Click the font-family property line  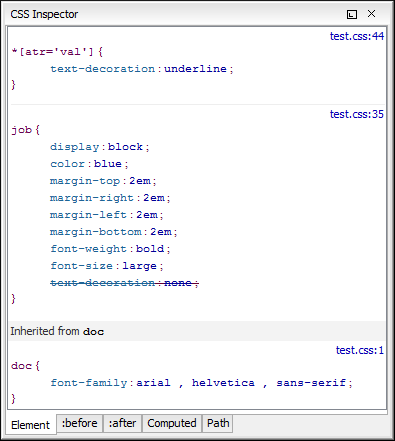click(x=201, y=383)
